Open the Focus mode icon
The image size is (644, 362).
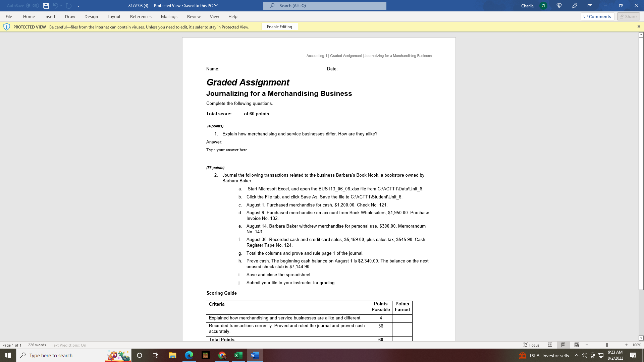532,345
